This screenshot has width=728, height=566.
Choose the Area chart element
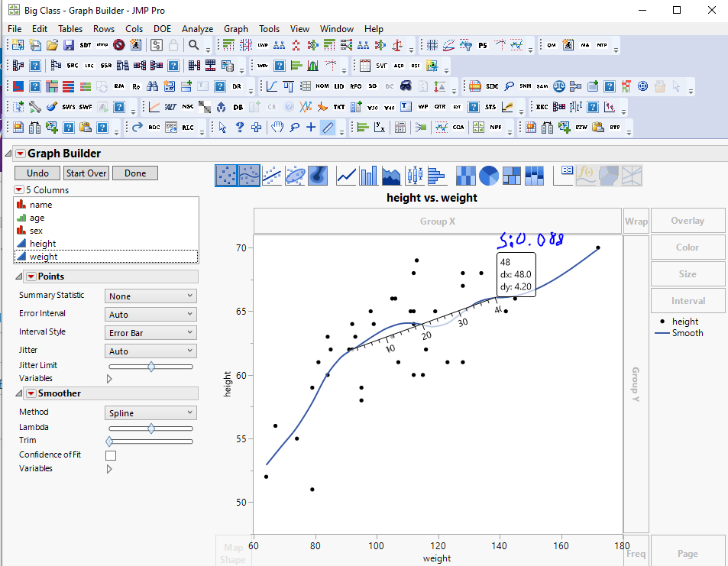[391, 176]
